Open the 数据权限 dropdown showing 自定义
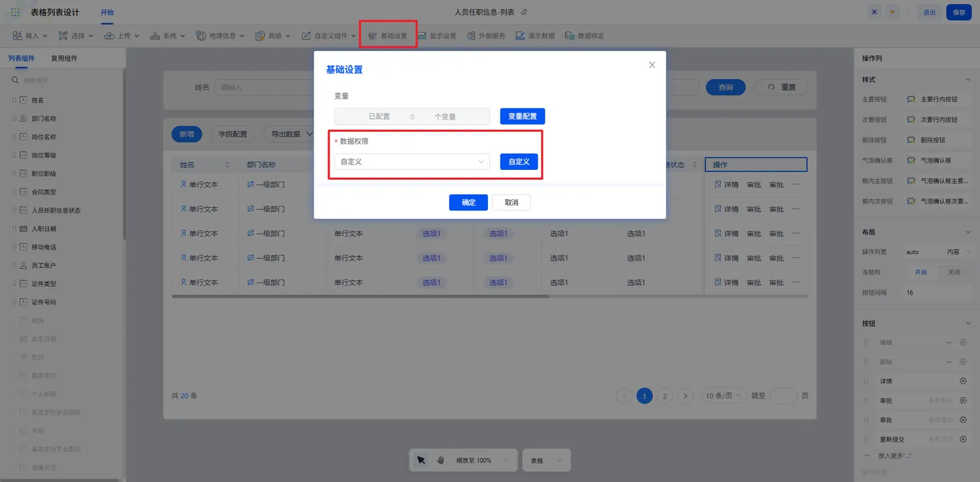980x482 pixels. tap(412, 162)
